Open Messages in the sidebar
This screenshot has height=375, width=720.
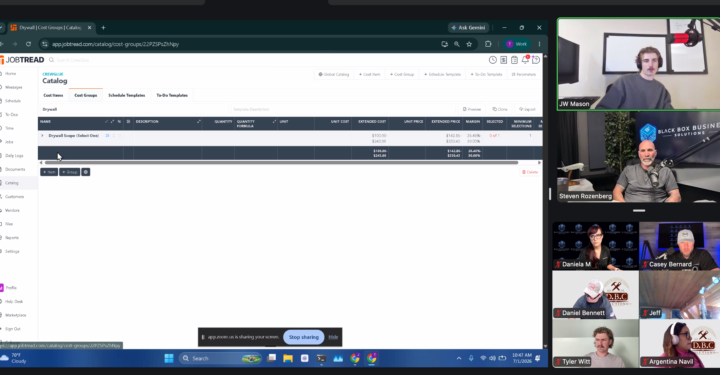point(13,87)
